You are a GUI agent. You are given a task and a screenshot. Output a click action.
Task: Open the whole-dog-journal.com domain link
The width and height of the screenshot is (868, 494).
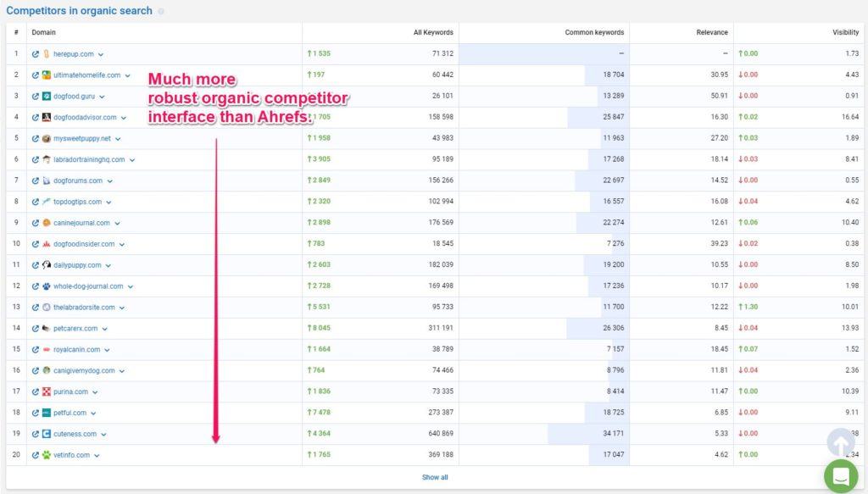point(88,286)
